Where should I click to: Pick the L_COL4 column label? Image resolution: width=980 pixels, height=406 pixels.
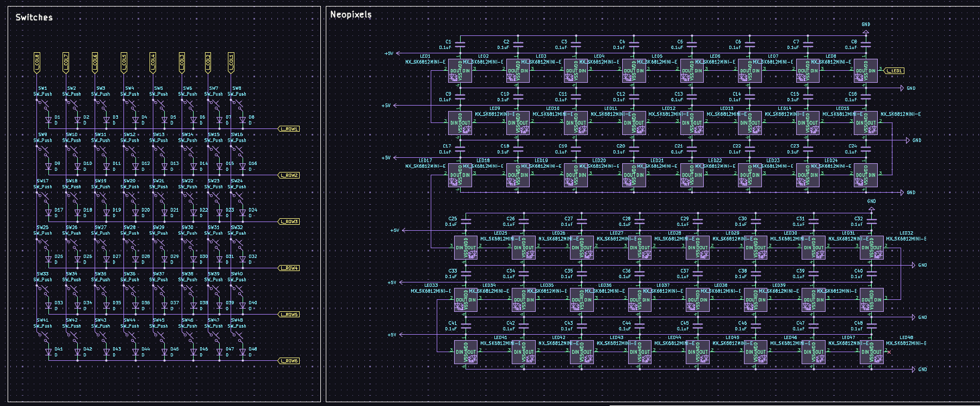(x=153, y=63)
